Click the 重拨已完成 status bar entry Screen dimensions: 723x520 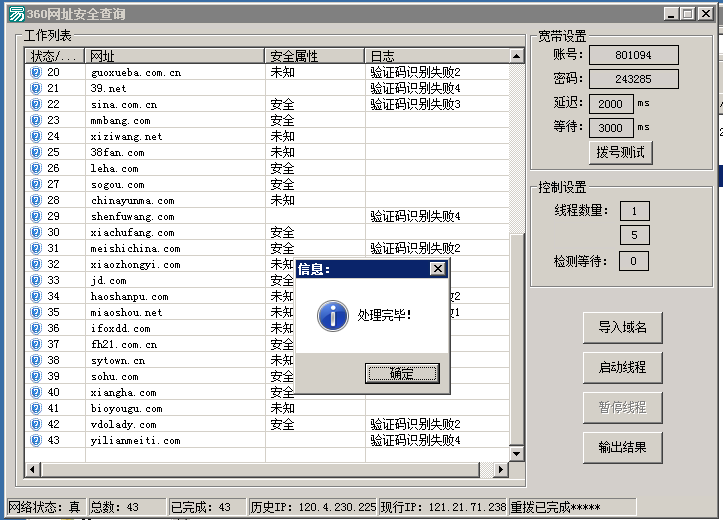pos(572,508)
